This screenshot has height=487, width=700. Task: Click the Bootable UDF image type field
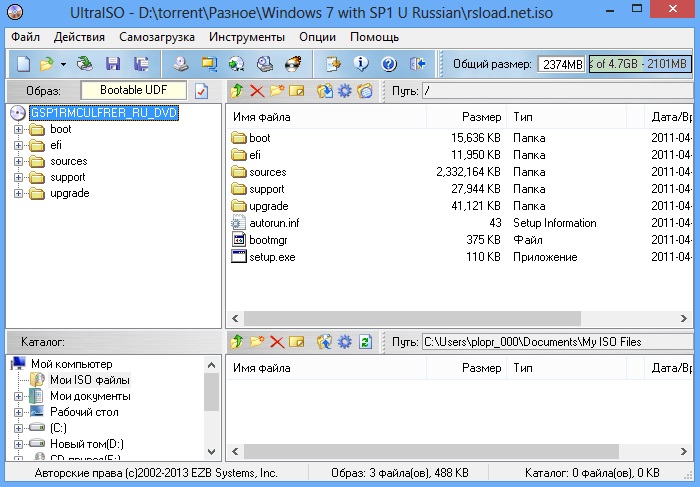pos(134,91)
